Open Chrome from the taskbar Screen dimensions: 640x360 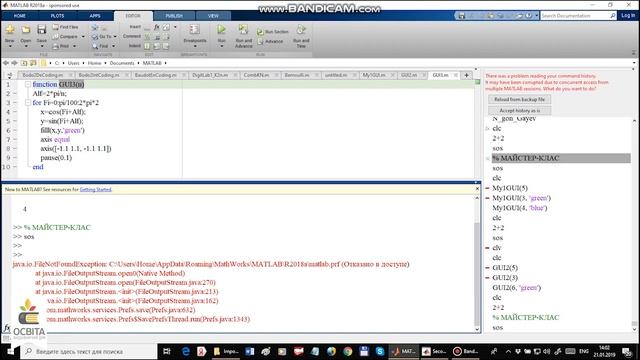(x=347, y=351)
